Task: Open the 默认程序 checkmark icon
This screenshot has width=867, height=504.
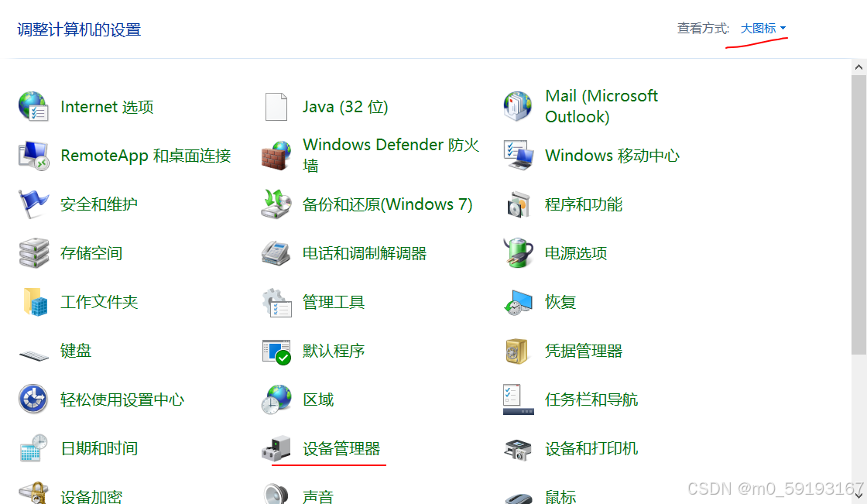Action: coord(276,351)
